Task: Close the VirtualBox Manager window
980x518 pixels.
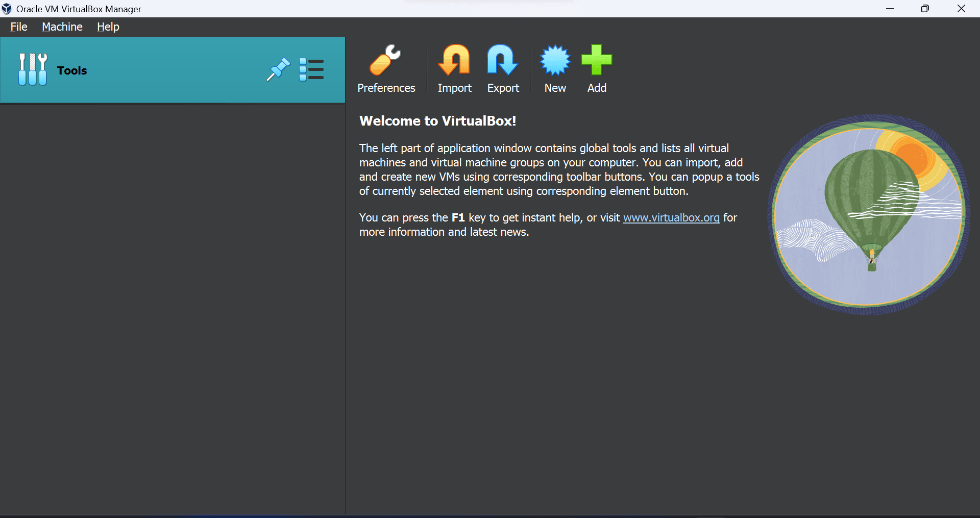Action: 961,9
